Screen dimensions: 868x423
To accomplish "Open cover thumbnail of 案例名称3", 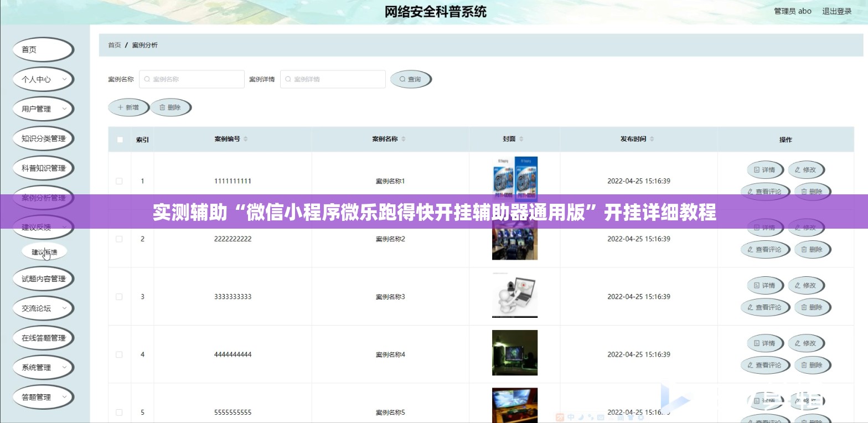I will (515, 295).
